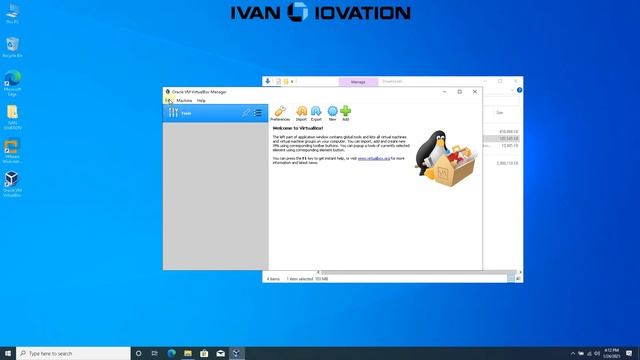Click the Size column header in Explorer
This screenshot has height=360, width=640.
[500, 113]
